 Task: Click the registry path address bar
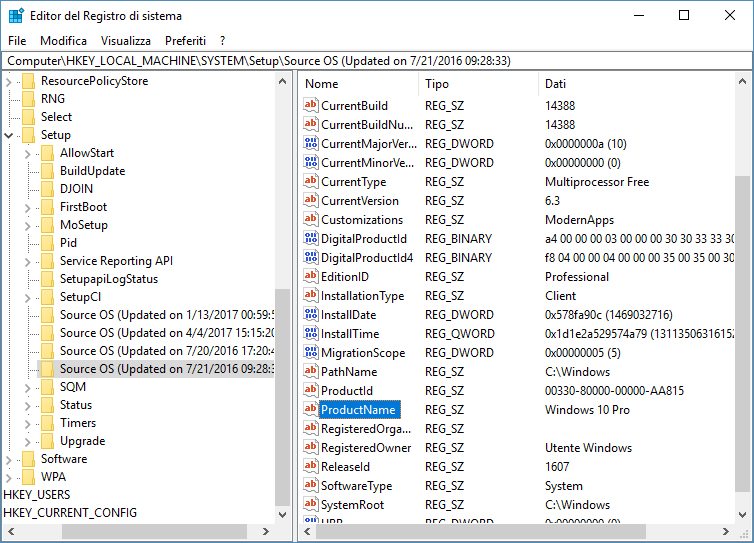(377, 61)
